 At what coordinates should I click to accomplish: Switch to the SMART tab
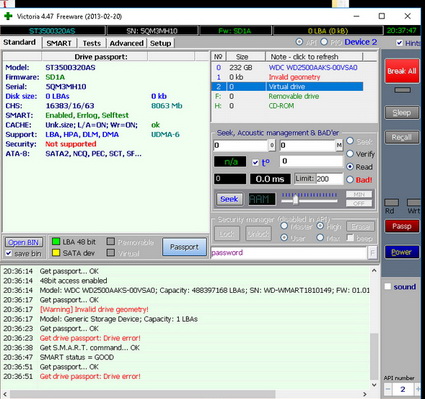[59, 43]
